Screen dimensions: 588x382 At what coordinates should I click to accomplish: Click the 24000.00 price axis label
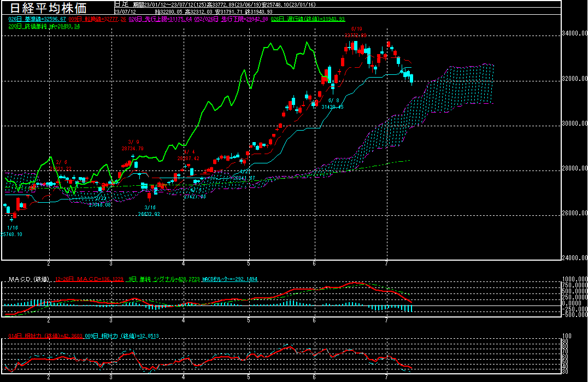574,257
